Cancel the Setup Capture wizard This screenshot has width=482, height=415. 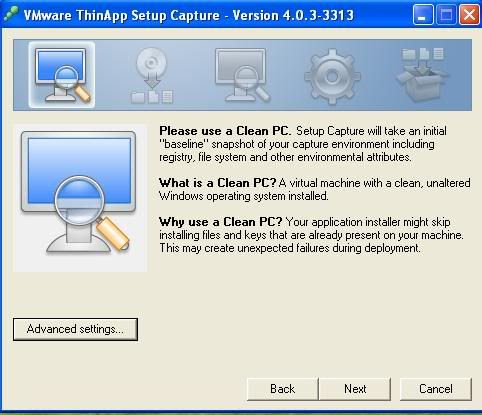[436, 389]
